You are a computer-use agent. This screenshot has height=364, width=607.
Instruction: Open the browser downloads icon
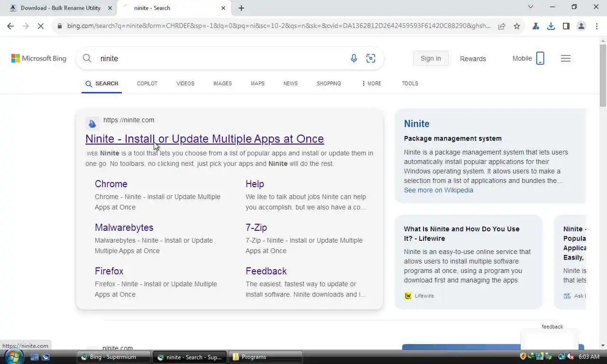(x=551, y=26)
